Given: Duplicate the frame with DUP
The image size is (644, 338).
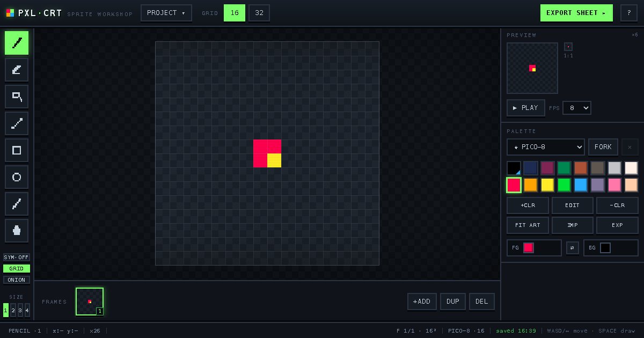Looking at the screenshot, I should (x=453, y=302).
